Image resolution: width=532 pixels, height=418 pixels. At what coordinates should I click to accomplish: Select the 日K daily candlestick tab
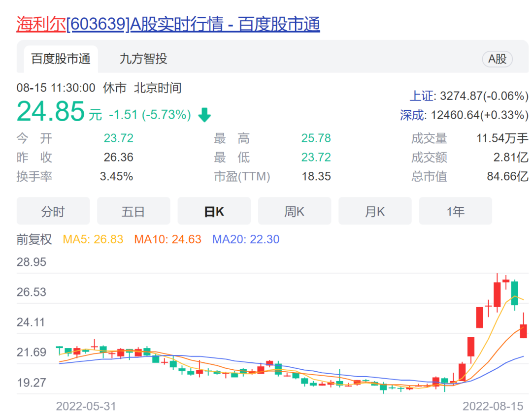214,211
